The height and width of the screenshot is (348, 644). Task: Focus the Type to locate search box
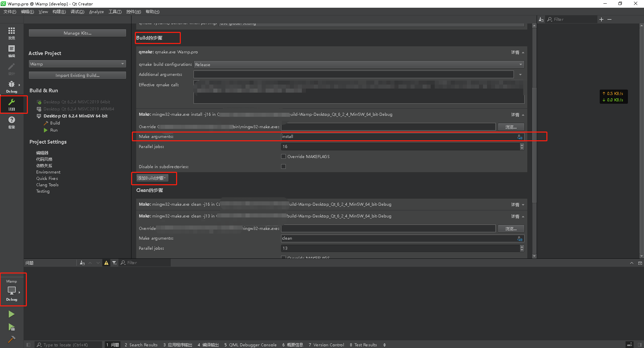tap(68, 345)
